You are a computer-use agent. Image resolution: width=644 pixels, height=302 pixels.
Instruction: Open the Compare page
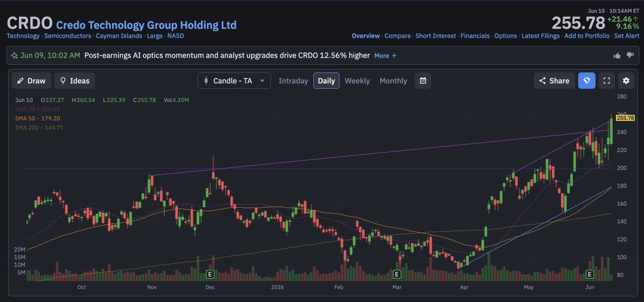pos(398,36)
